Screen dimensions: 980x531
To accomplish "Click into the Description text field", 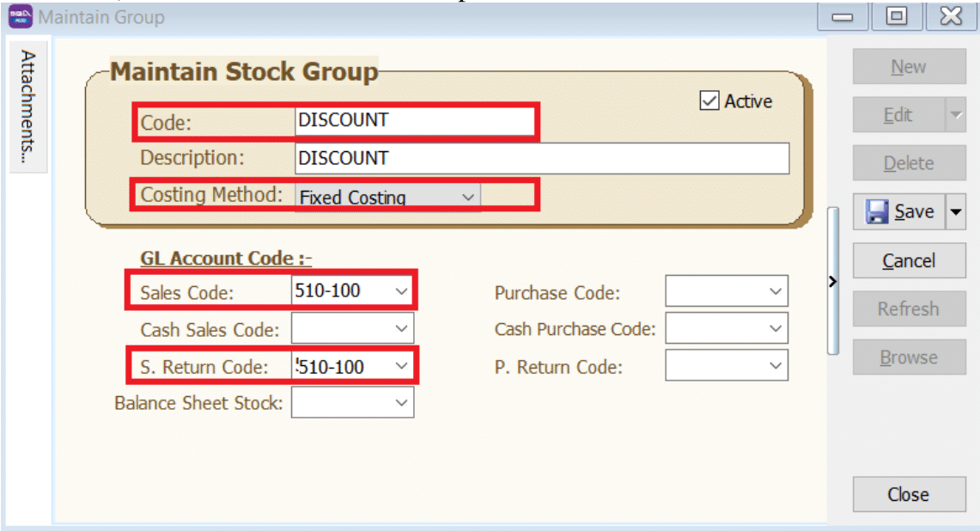I will point(541,158).
